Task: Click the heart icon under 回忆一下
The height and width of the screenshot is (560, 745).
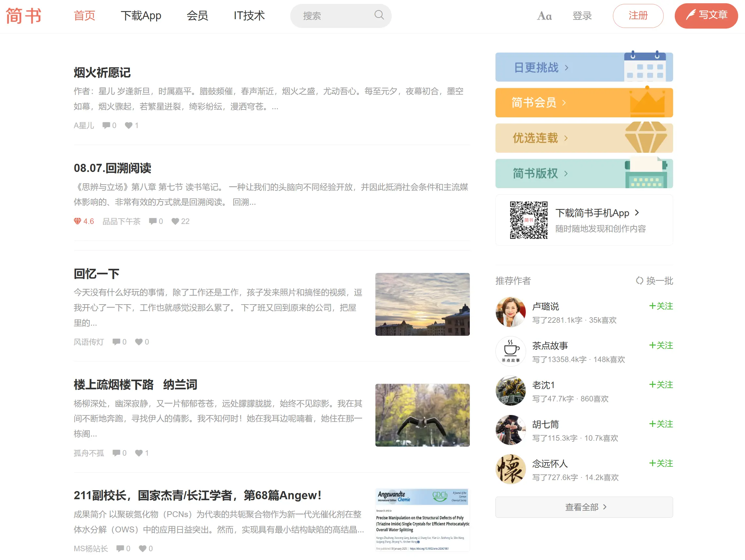Action: click(139, 342)
